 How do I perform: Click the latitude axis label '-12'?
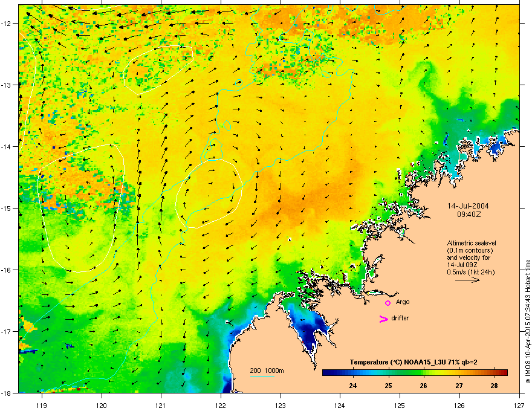click(x=6, y=24)
